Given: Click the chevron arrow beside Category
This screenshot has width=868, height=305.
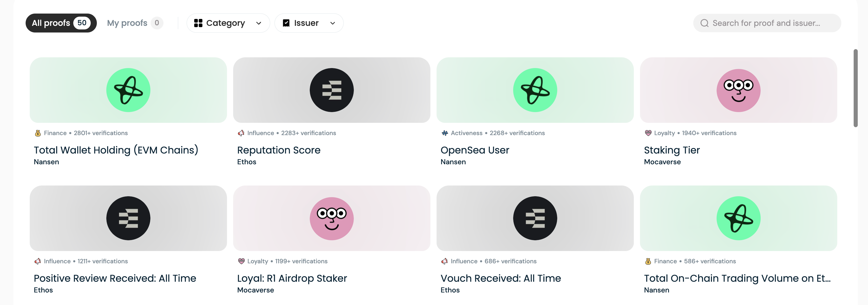Looking at the screenshot, I should (x=259, y=23).
